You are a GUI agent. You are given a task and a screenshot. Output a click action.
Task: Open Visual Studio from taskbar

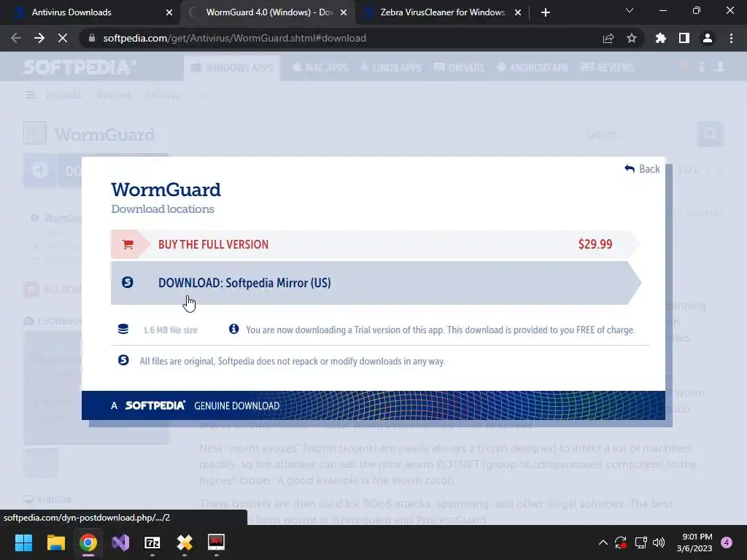(x=120, y=542)
